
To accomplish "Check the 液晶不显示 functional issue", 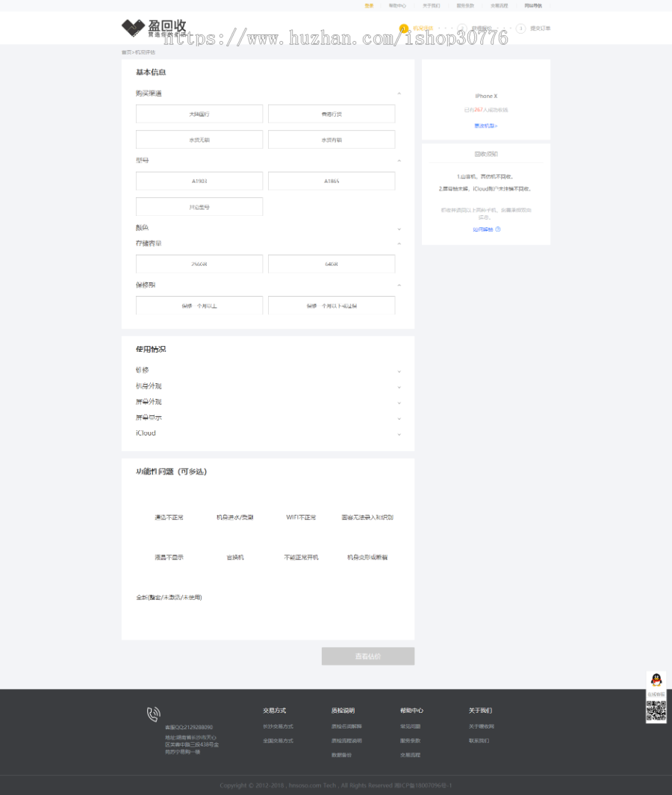I will pyautogui.click(x=169, y=557).
